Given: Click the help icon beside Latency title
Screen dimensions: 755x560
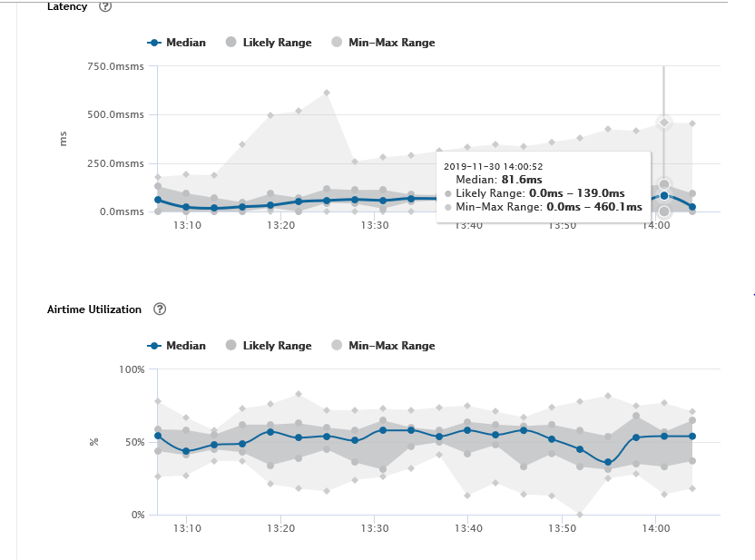Looking at the screenshot, I should [105, 6].
